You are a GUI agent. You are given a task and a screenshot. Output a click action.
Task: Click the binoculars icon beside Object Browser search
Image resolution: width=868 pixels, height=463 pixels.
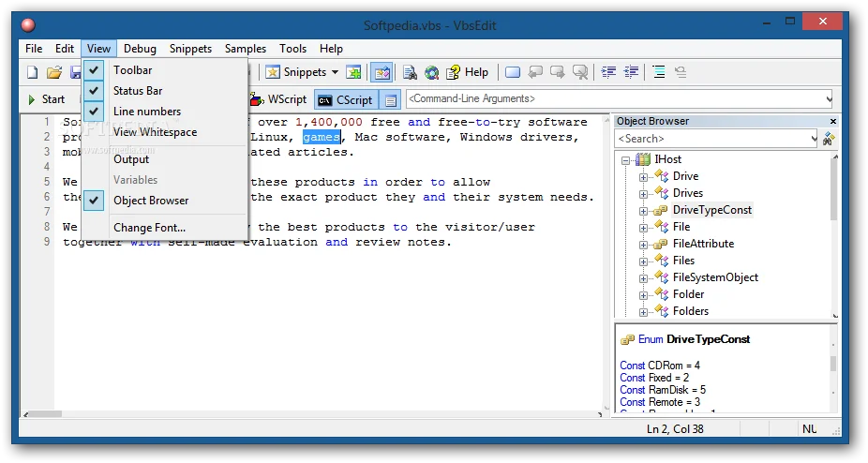(x=829, y=139)
